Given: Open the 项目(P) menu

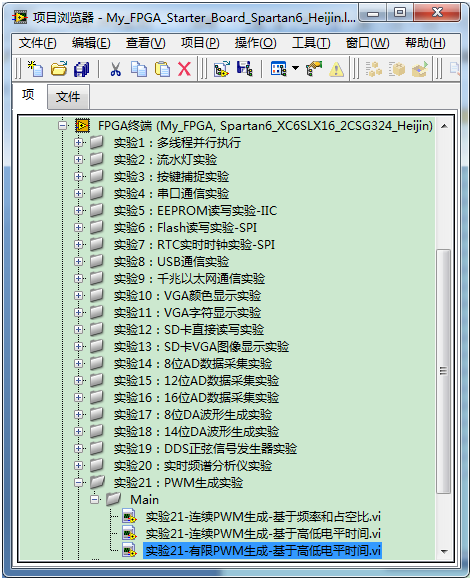Looking at the screenshot, I should pos(200,43).
